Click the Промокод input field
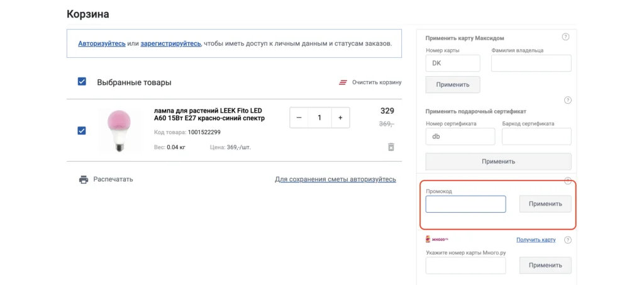The image size is (644, 285). point(465,204)
